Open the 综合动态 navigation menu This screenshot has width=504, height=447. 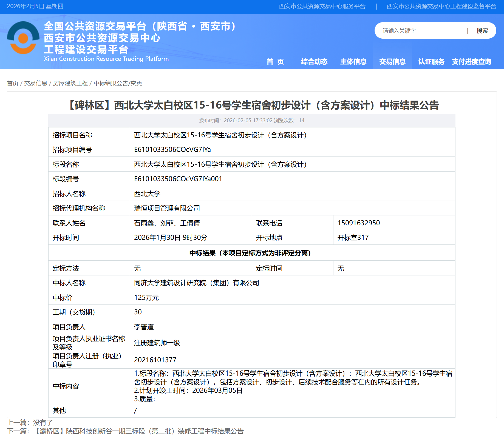(314, 62)
